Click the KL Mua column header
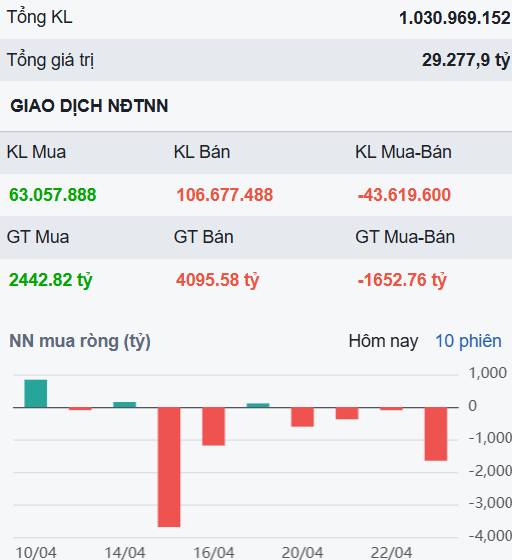 [x=36, y=152]
